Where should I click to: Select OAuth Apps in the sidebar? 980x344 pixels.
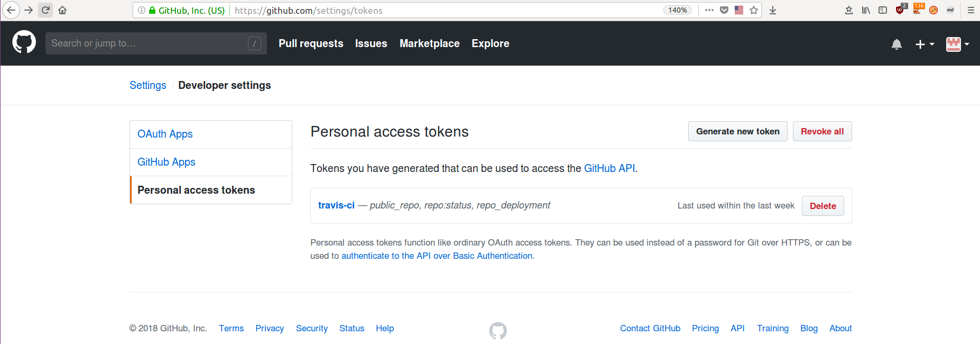tap(165, 134)
